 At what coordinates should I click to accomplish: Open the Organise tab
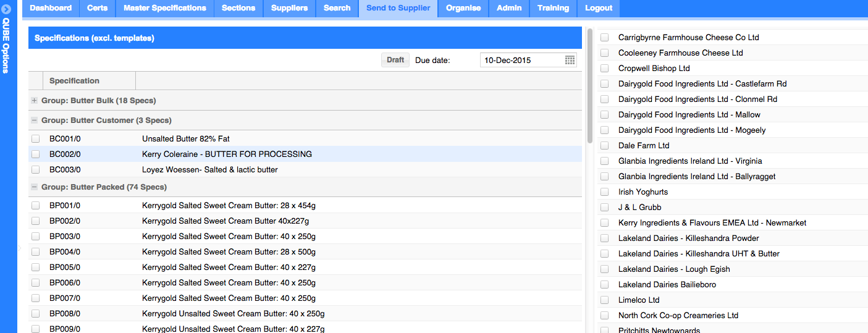463,8
